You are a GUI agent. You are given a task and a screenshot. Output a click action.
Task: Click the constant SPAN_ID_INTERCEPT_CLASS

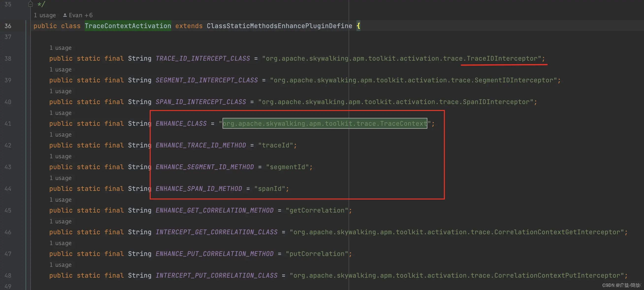[201, 102]
